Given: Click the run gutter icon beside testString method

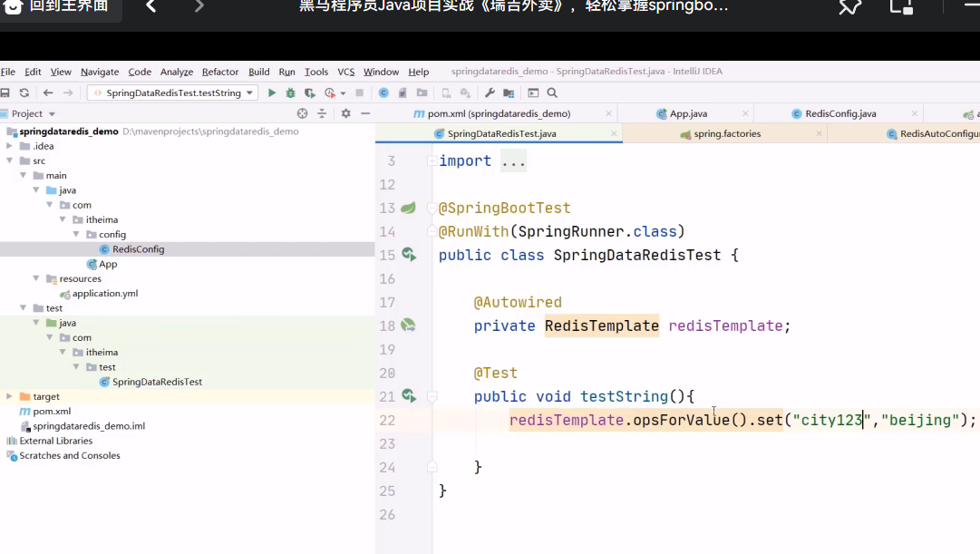Looking at the screenshot, I should pos(409,396).
